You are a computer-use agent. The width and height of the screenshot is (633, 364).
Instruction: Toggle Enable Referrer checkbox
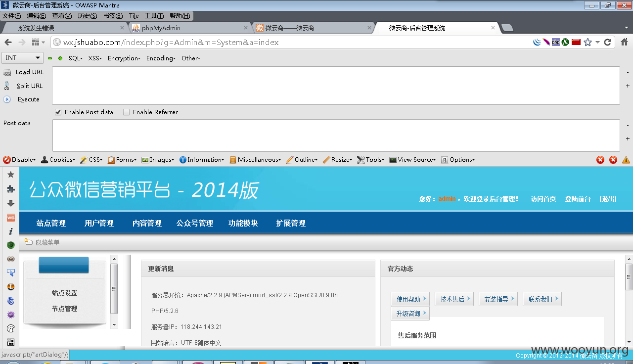[x=126, y=112]
